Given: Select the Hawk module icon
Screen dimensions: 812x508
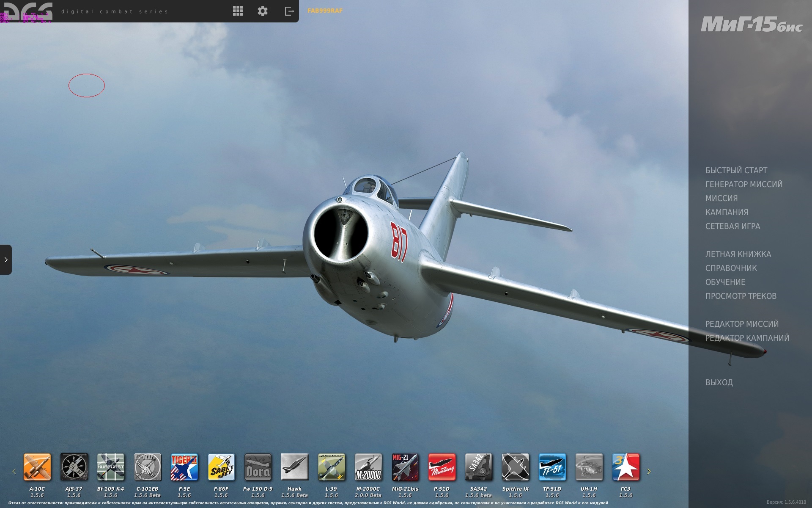Looking at the screenshot, I should coord(295,467).
